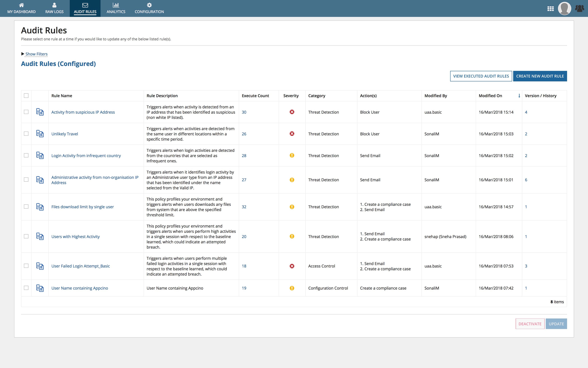Click yellow severity icon for Login Activity from infrequent country
This screenshot has height=368, width=588.
(292, 155)
